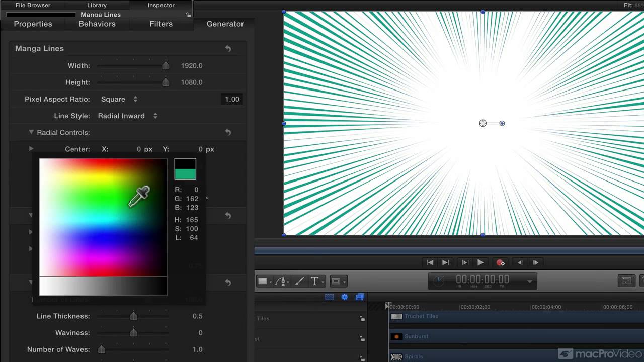Click Play From Start button
The height and width of the screenshot is (362, 644).
(465, 262)
